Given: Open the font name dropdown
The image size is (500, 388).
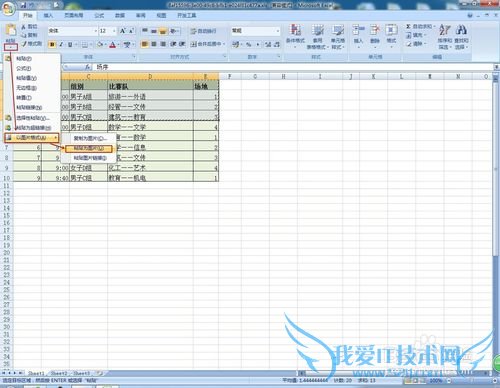Looking at the screenshot, I should 95,31.
